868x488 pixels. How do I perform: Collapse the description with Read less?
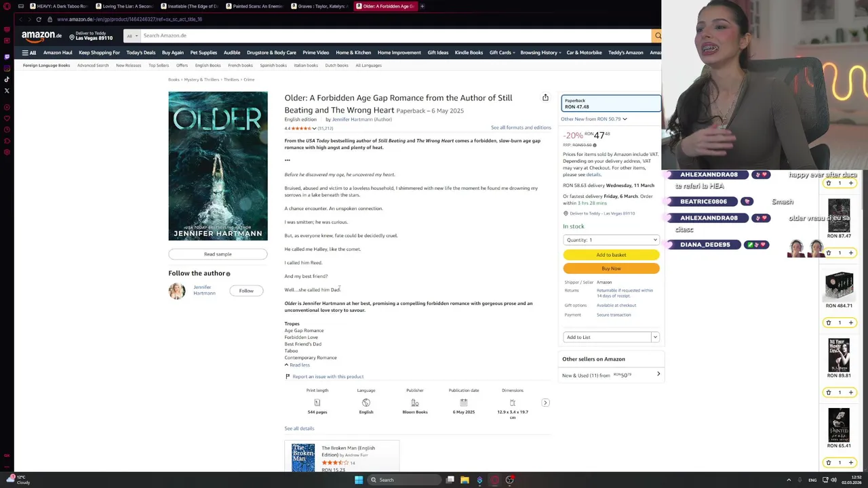(x=297, y=365)
